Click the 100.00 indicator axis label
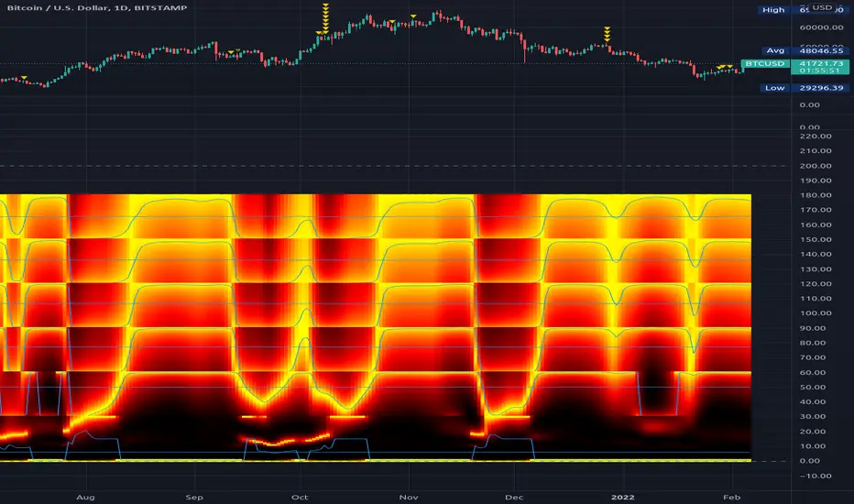The image size is (854, 504). point(816,312)
